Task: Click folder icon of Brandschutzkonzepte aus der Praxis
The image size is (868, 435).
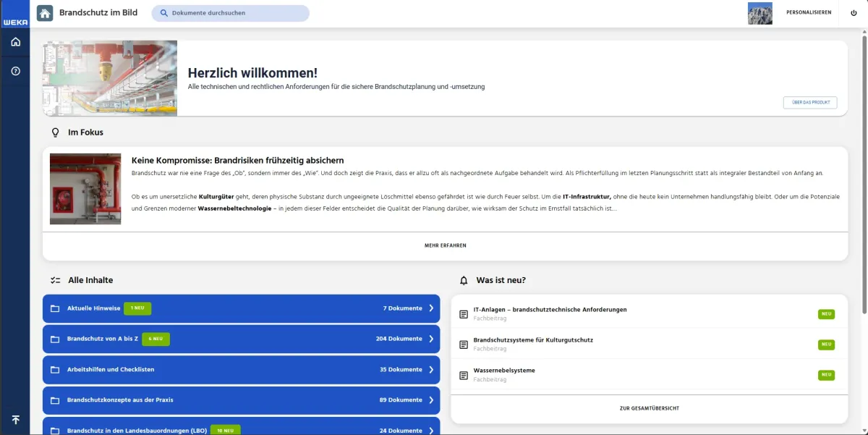Action: pos(55,400)
